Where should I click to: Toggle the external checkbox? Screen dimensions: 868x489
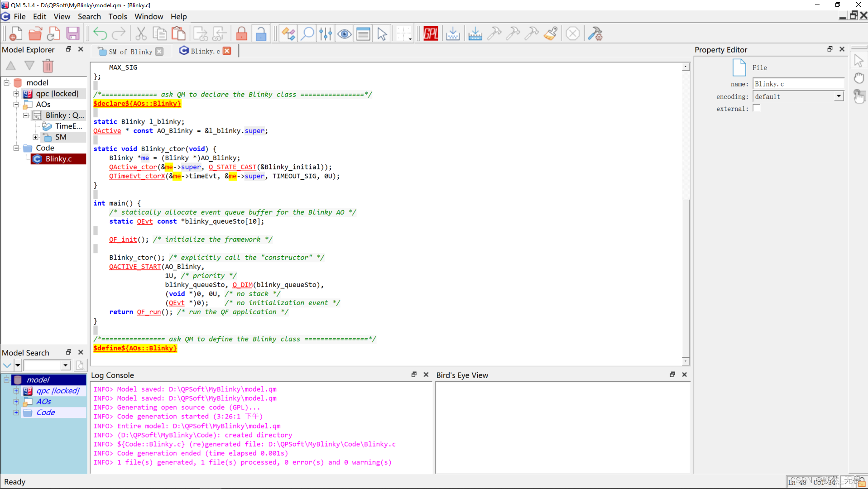756,108
